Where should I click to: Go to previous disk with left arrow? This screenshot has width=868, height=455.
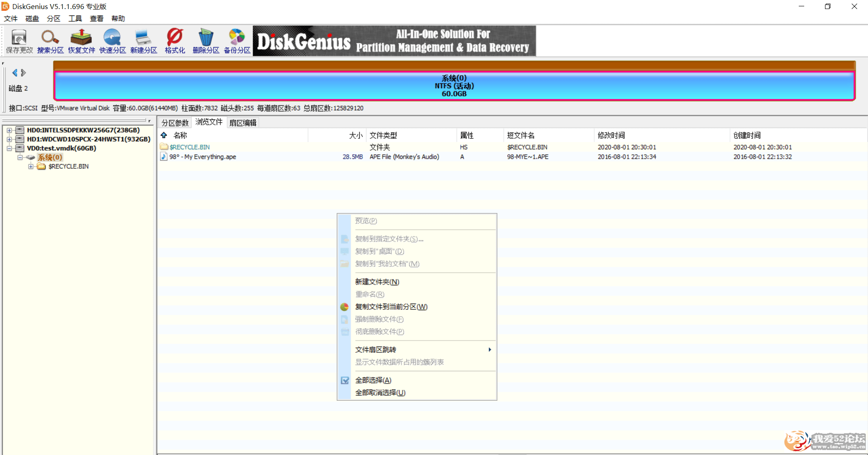pyautogui.click(x=14, y=73)
